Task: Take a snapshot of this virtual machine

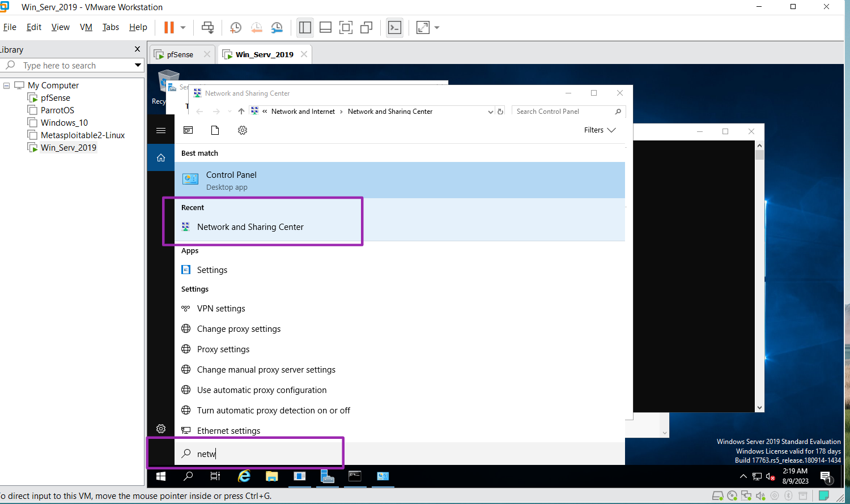Action: [x=236, y=27]
